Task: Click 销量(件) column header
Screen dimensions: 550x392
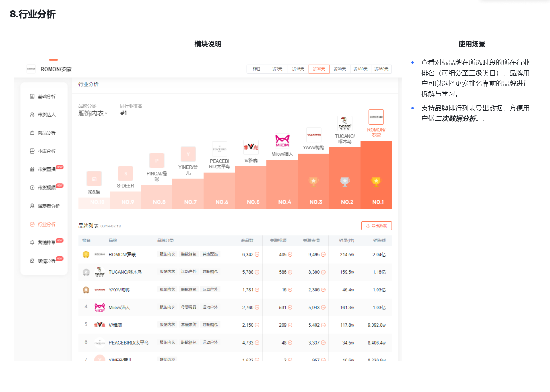Action: point(347,240)
